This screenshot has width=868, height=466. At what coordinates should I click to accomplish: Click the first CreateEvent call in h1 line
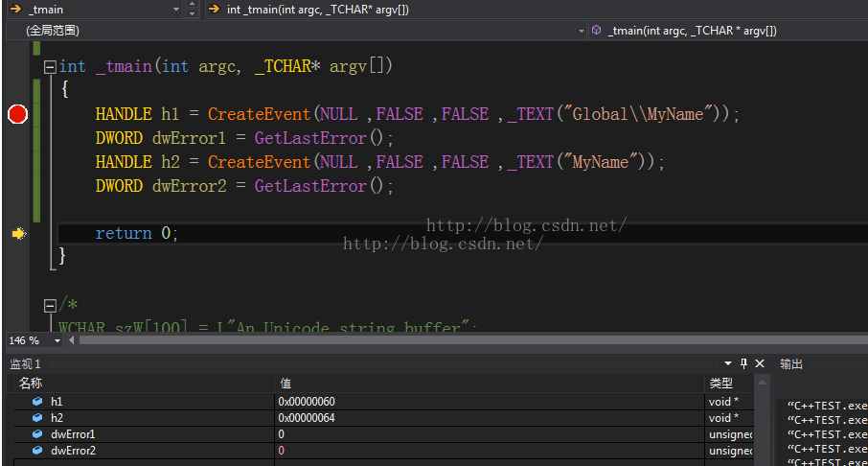(x=259, y=115)
